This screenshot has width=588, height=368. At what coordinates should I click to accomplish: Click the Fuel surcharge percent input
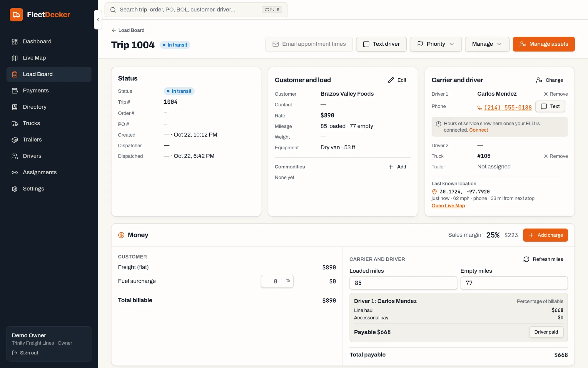(277, 281)
